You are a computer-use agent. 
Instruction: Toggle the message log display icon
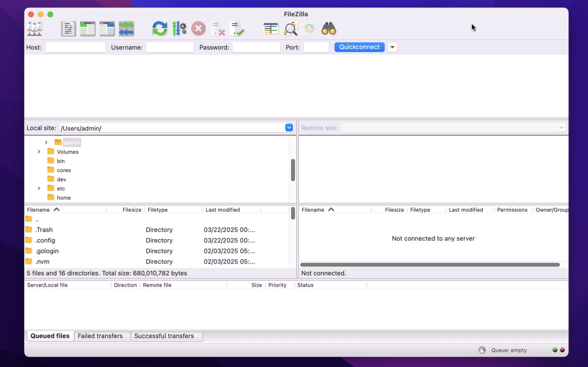(69, 29)
